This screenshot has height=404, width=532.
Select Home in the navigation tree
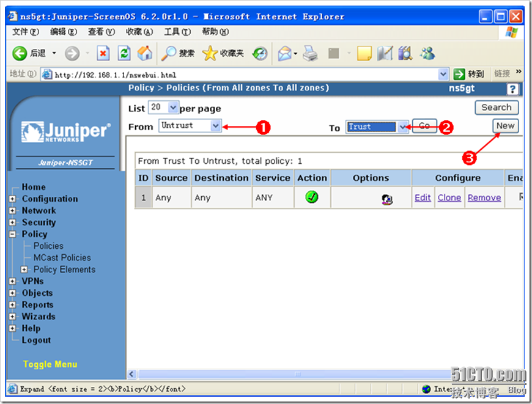click(x=34, y=187)
